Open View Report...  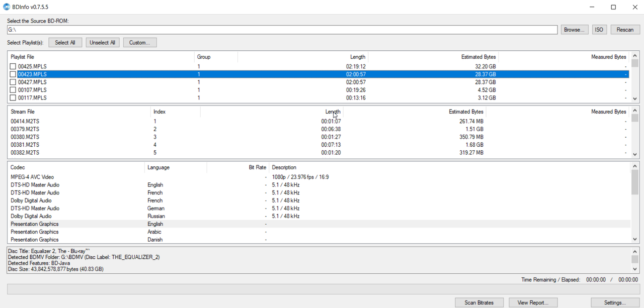(x=533, y=302)
